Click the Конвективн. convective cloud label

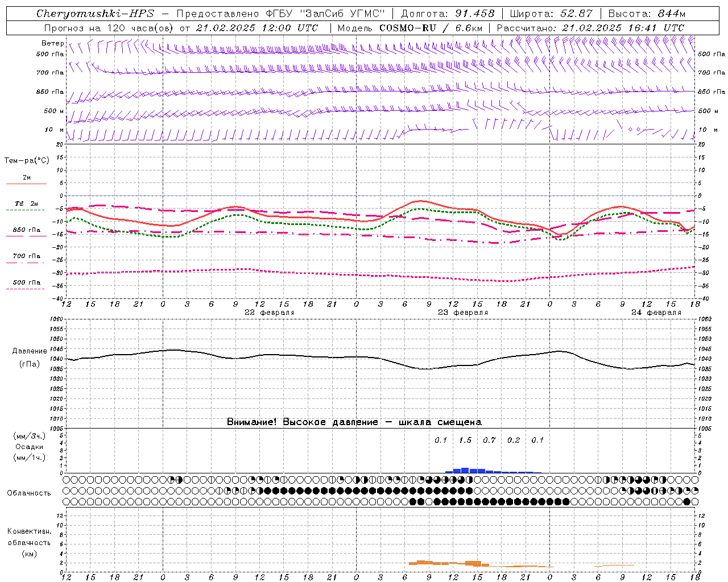[29, 531]
